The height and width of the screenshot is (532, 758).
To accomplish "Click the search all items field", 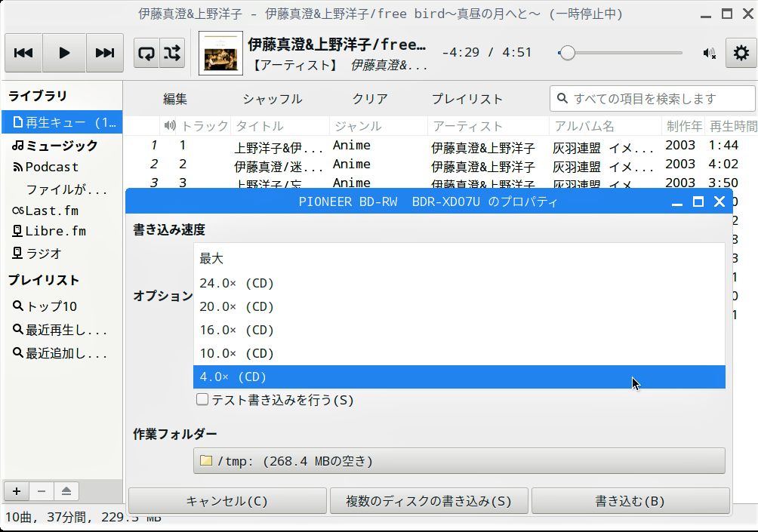I will pos(653,99).
